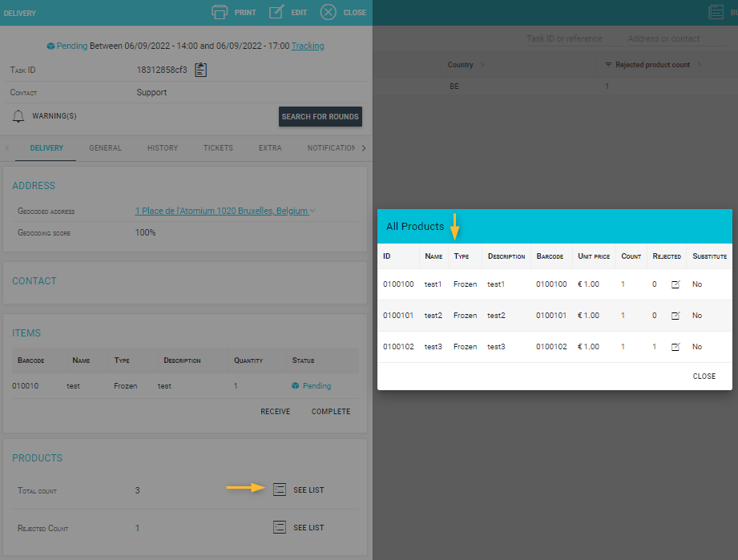Copy Task ID with clipboard icon

pyautogui.click(x=201, y=70)
